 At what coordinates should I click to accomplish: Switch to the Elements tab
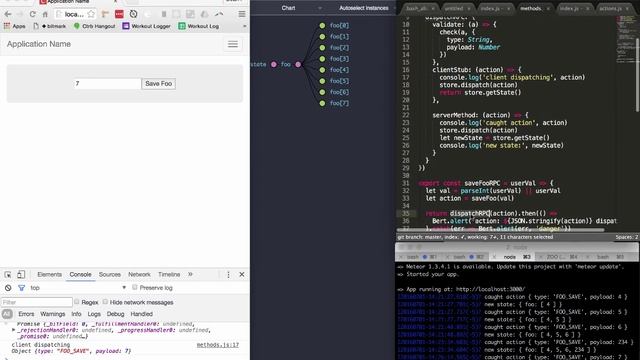click(x=49, y=275)
